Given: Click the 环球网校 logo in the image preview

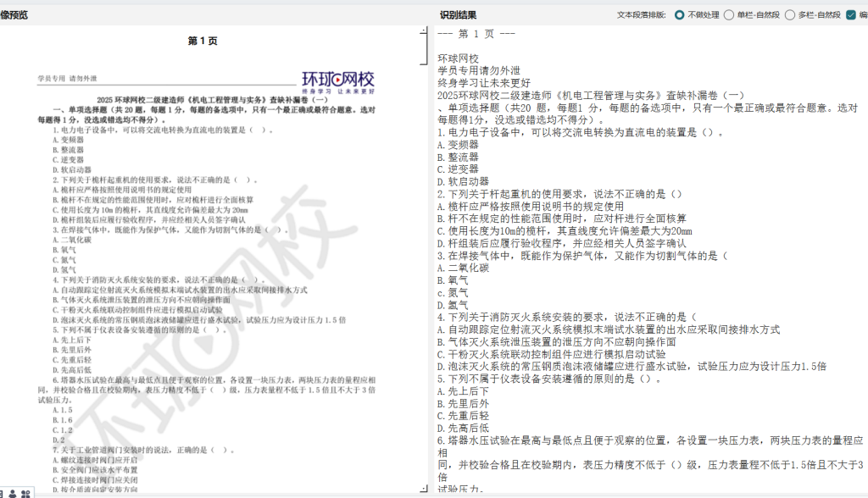Looking at the screenshot, I should [x=338, y=80].
